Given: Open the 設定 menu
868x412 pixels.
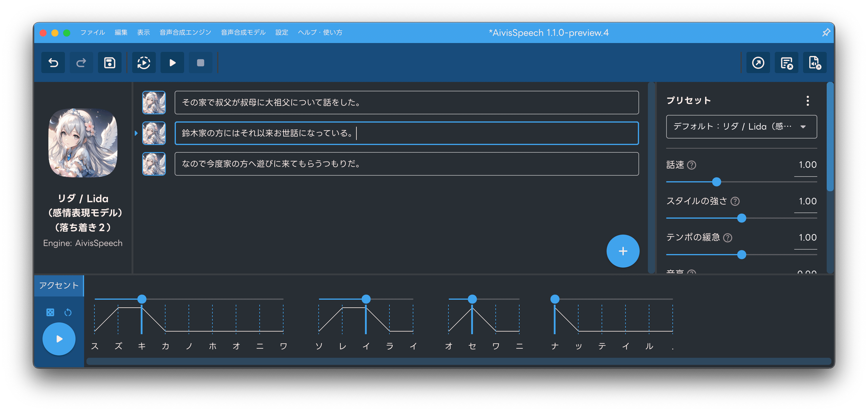Looking at the screenshot, I should coord(282,32).
